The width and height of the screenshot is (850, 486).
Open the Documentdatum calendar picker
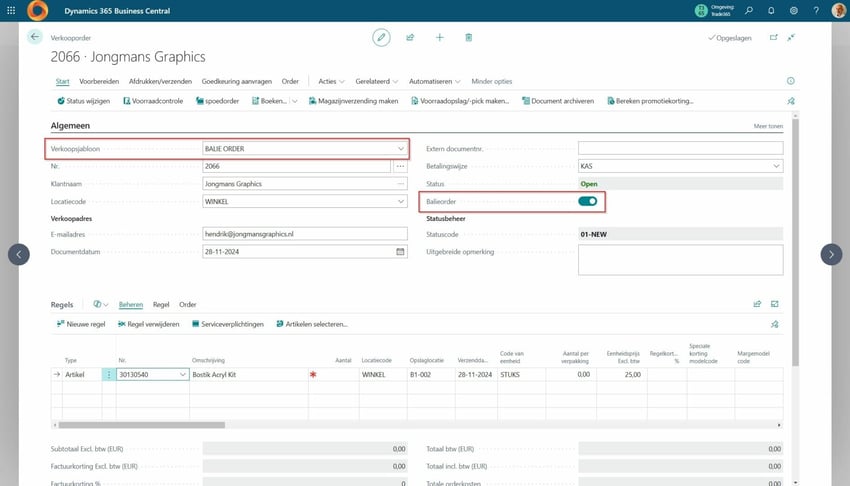coord(400,251)
